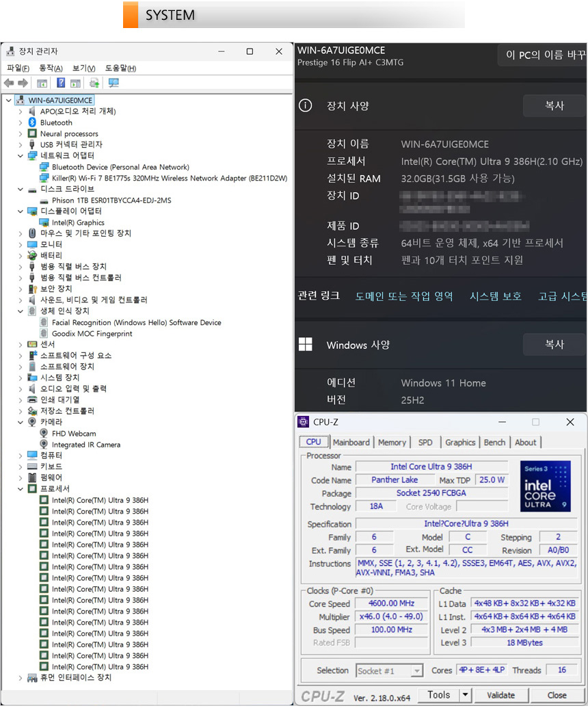Switch to the Memory tab in CPU-Z
This screenshot has width=588, height=708.
click(x=392, y=443)
